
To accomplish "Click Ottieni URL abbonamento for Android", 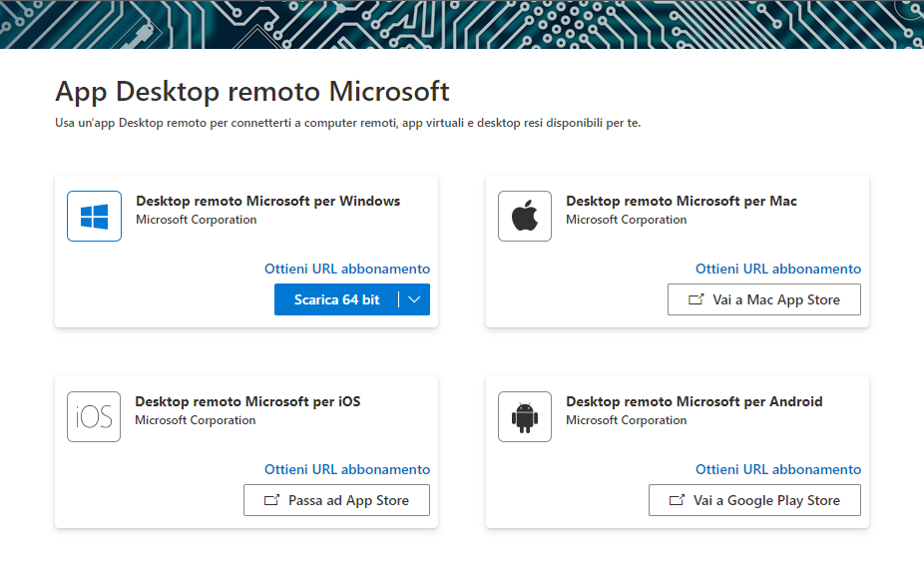I will [x=778, y=470].
